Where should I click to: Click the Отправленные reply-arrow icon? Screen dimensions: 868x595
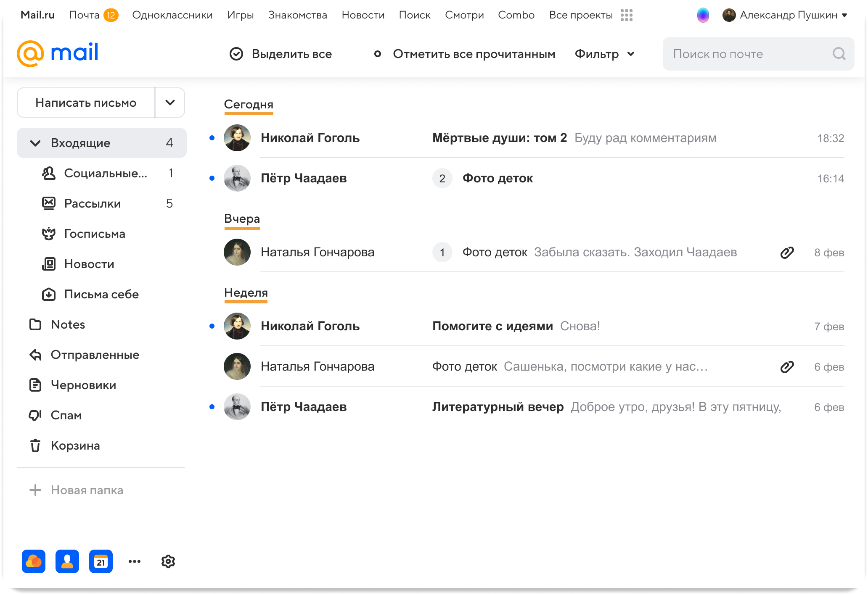35,355
